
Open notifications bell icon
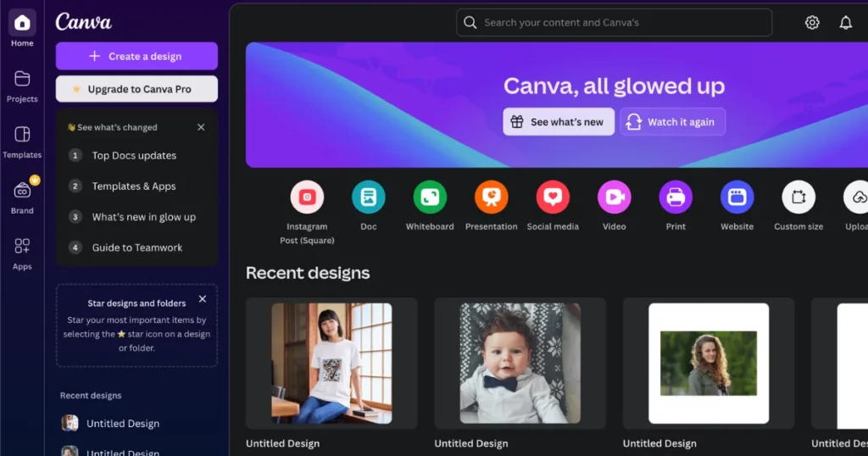tap(845, 23)
